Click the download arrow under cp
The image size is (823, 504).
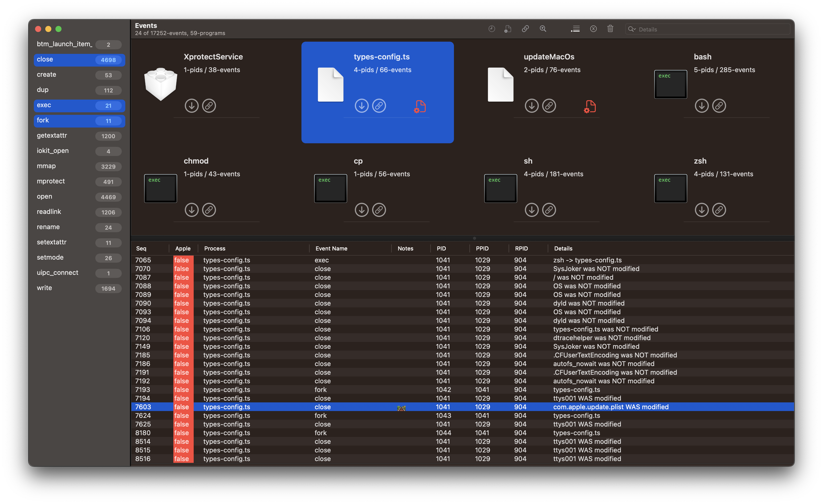[362, 210]
